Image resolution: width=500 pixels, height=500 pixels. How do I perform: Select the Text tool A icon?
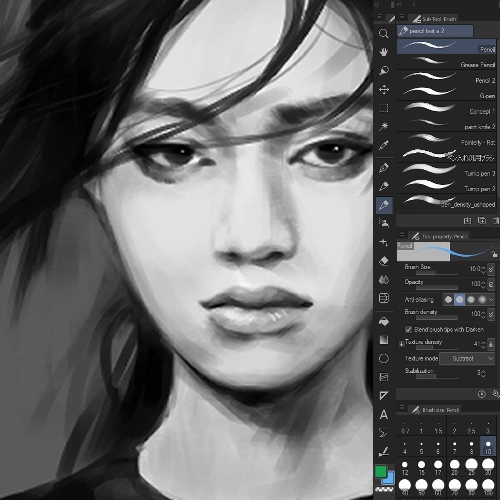click(x=384, y=415)
